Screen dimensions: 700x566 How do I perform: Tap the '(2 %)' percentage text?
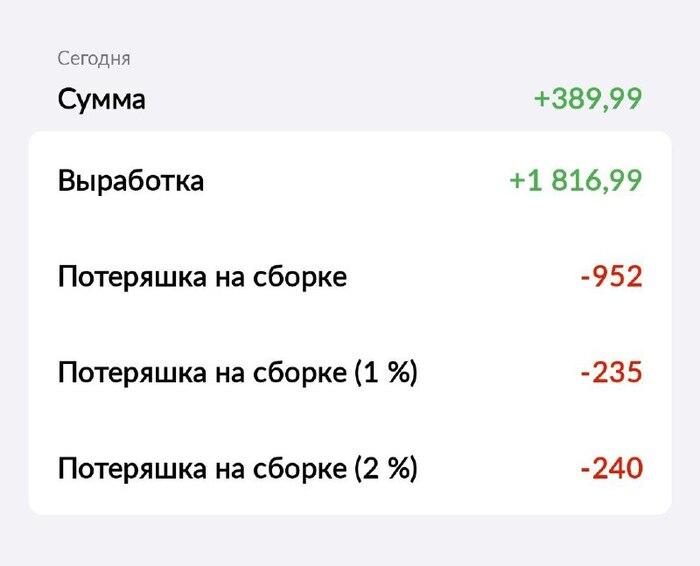(385, 468)
